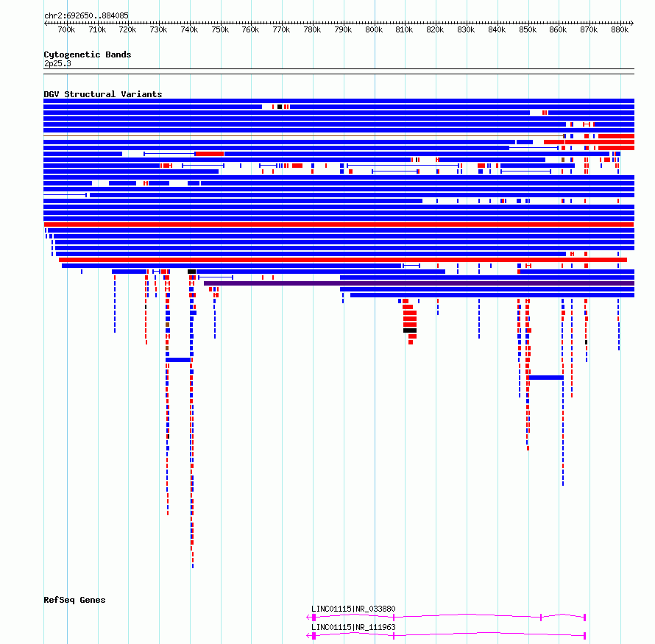655x644 pixels.
Task: Select the purple structural variant bar
Action: coord(419,283)
